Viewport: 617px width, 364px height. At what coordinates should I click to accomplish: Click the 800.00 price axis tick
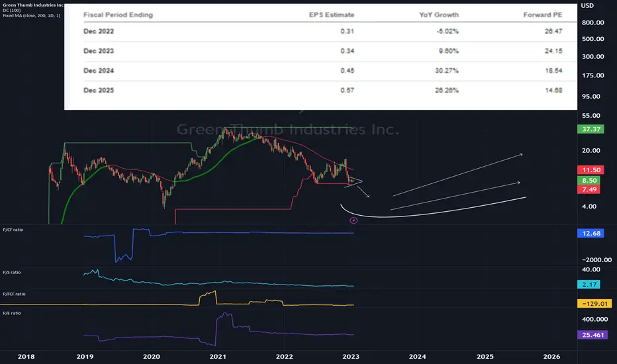593,23
